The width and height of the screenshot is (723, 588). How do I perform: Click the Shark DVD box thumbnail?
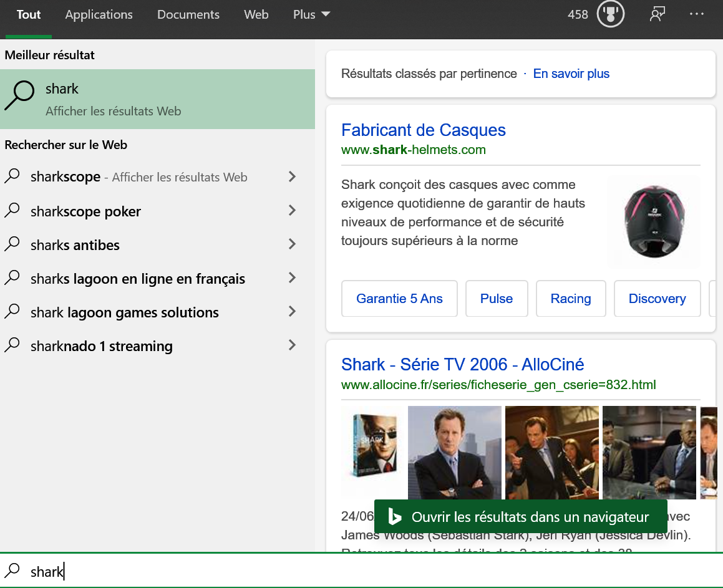(374, 445)
